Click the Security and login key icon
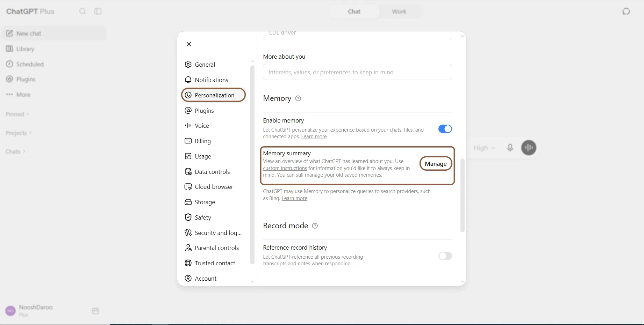The image size is (644, 325). (188, 233)
